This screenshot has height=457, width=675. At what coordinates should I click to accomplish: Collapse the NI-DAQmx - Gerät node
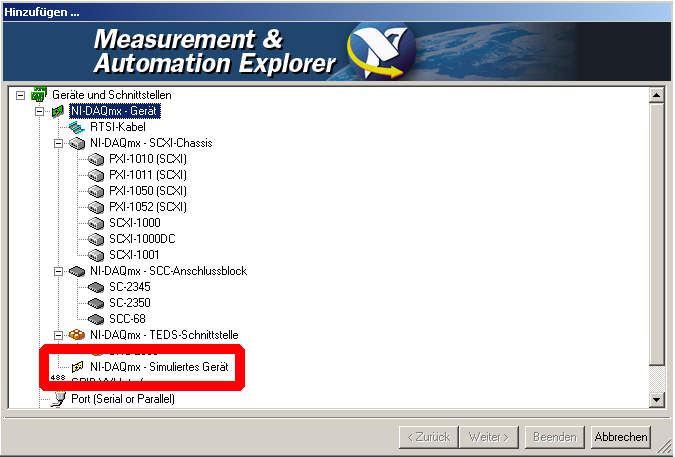pos(39,111)
